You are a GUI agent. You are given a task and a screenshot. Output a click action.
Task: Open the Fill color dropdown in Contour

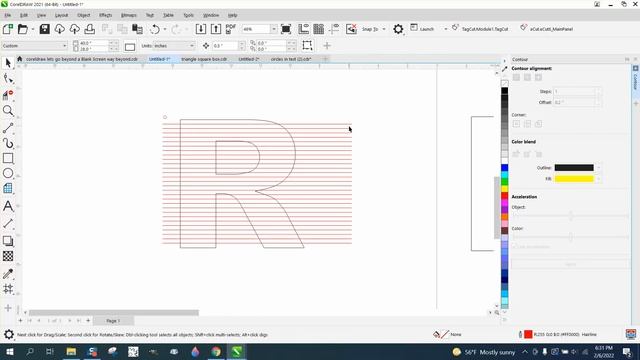pyautogui.click(x=599, y=179)
